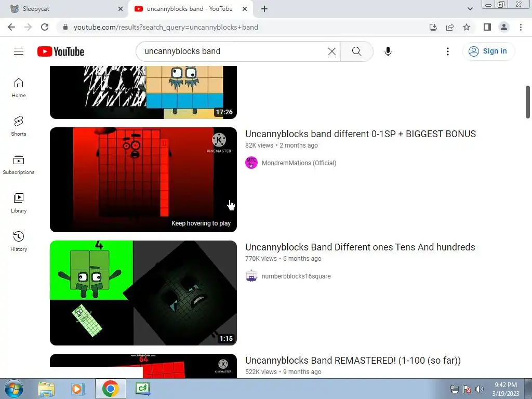Open the REMASTERED video thumbnail

[143, 366]
